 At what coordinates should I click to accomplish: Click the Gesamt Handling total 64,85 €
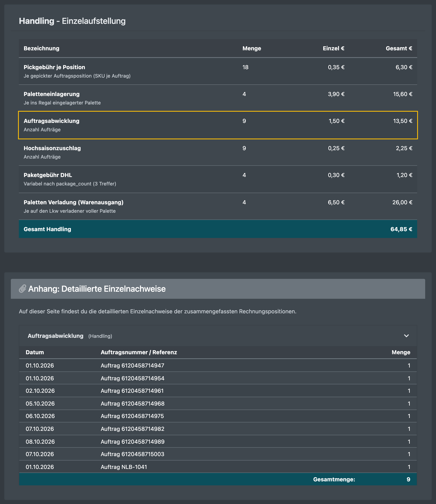click(401, 229)
